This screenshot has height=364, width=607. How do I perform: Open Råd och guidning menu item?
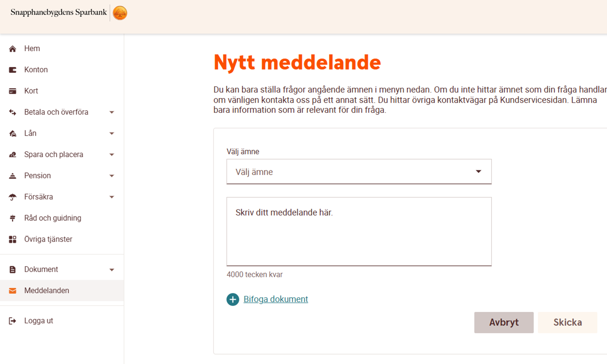tap(62, 218)
